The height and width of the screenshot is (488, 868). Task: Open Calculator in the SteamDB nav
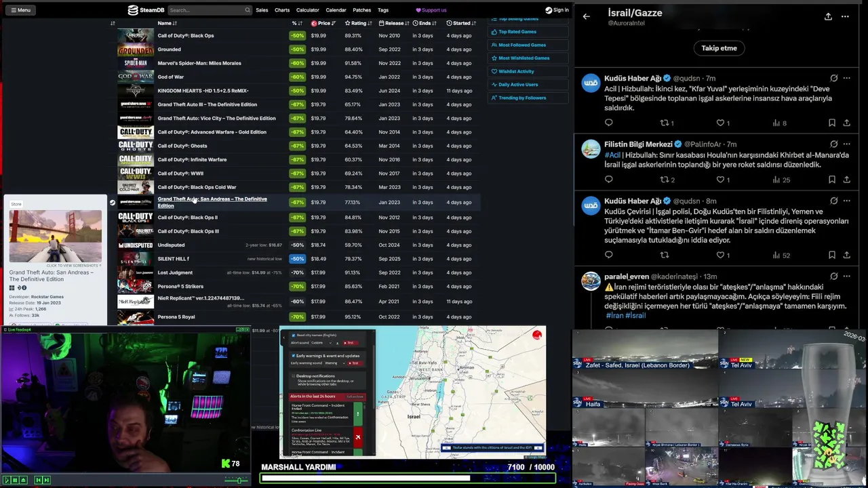click(x=307, y=10)
